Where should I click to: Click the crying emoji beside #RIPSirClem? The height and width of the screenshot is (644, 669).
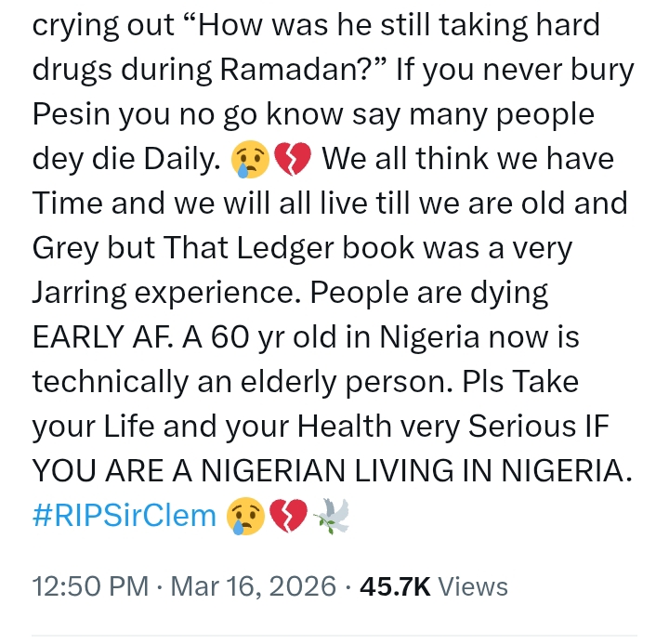pos(246,514)
